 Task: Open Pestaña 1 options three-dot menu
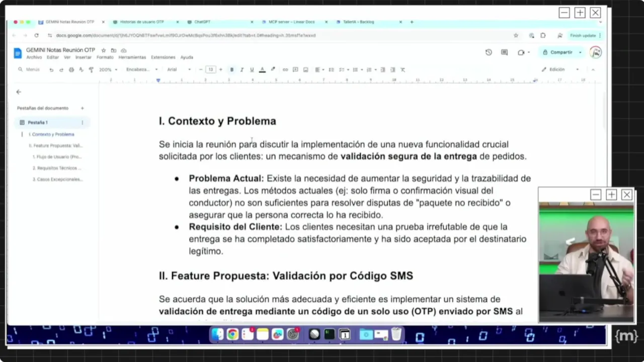point(82,123)
